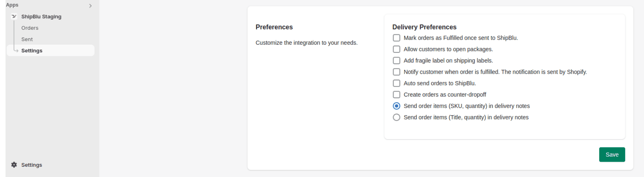The width and height of the screenshot is (644, 177).
Task: Click the Save button
Action: click(612, 154)
